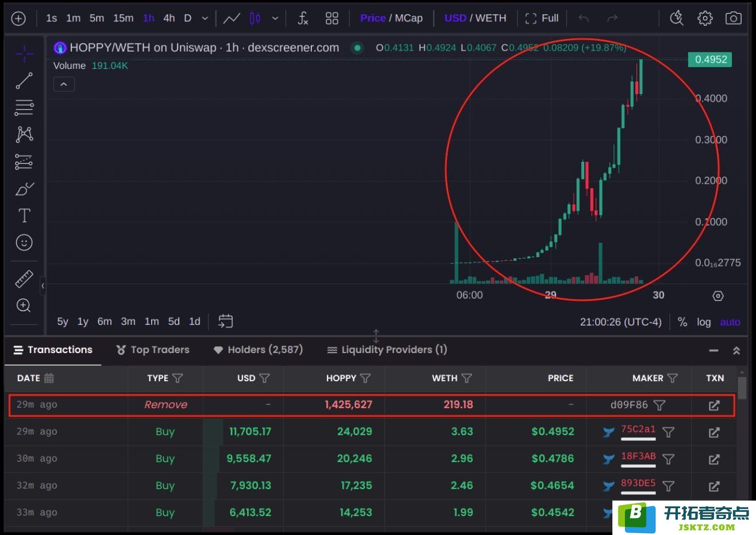The height and width of the screenshot is (535, 756).
Task: Expand transactions panel with double chevron
Action: [736, 350]
